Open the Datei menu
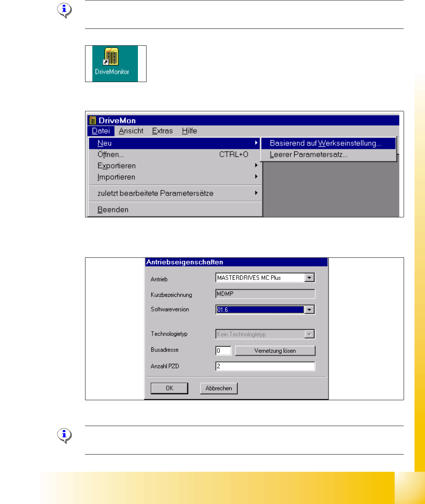This screenshot has height=504, width=425. pyautogui.click(x=101, y=131)
